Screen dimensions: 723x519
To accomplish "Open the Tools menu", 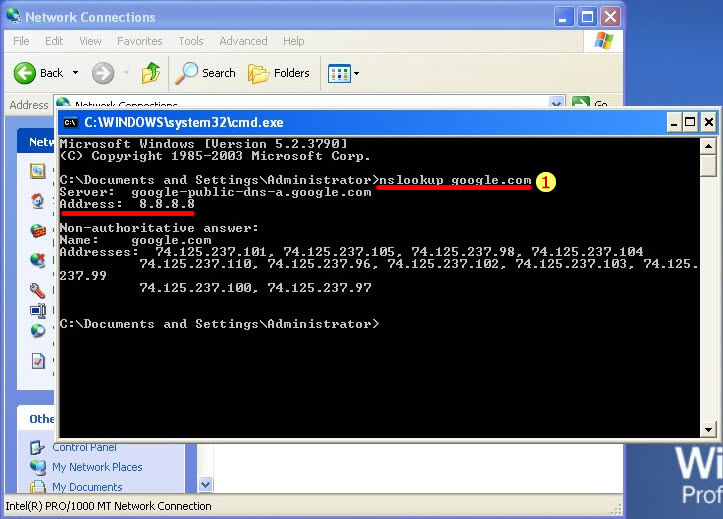I will point(191,41).
